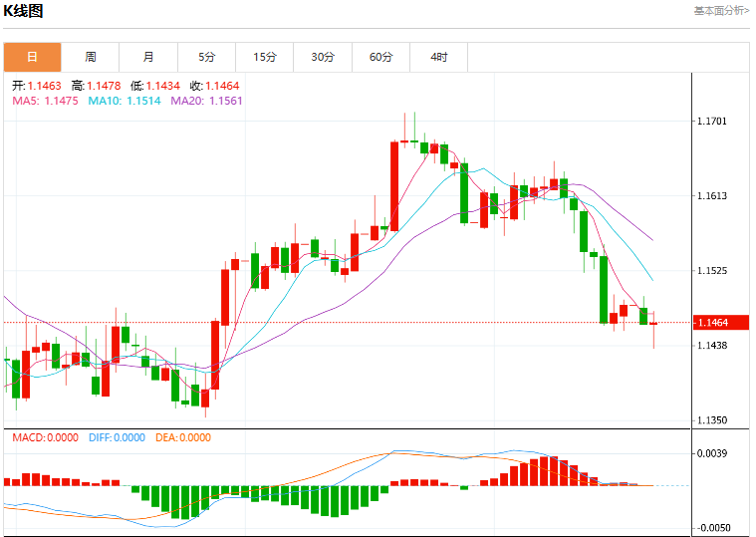
Task: Select the 日 daily chart tab
Action: (32, 57)
